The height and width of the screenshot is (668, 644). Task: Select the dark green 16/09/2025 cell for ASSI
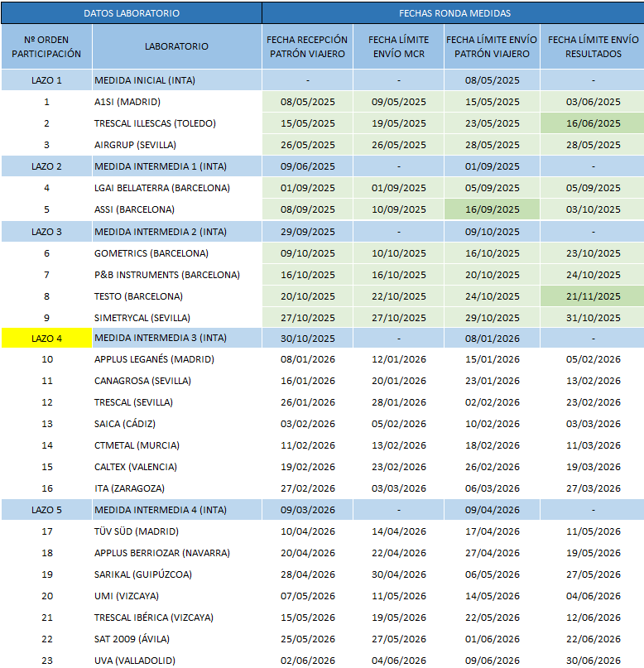click(492, 209)
